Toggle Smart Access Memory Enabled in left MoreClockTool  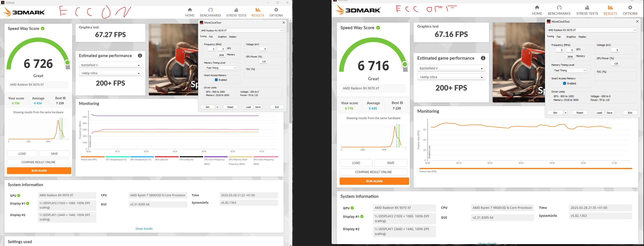coord(216,80)
